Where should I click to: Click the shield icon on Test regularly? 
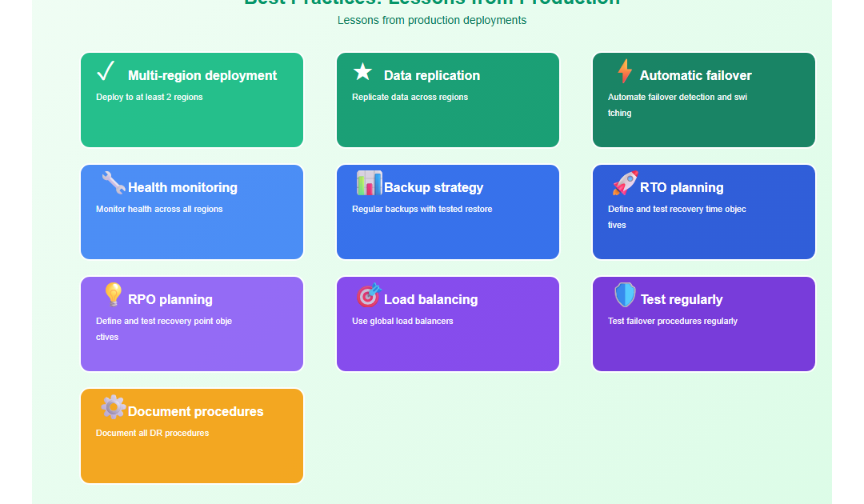pos(625,295)
